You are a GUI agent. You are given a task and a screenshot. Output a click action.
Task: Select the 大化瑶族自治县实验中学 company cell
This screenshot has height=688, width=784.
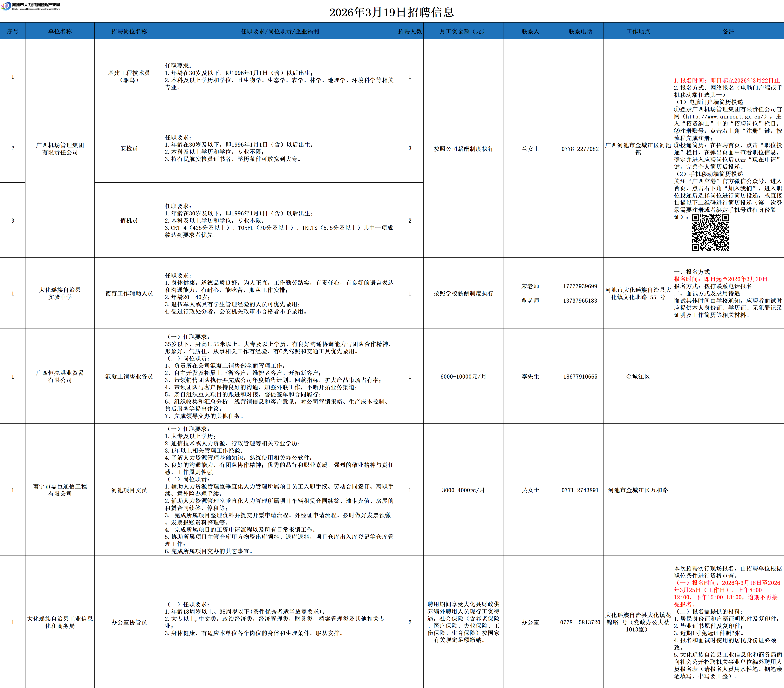pos(60,293)
